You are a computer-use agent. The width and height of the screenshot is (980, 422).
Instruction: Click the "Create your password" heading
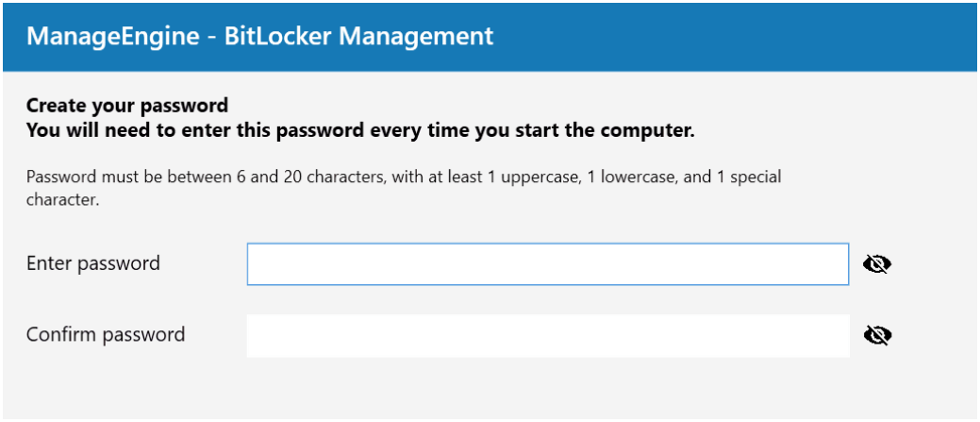(127, 105)
